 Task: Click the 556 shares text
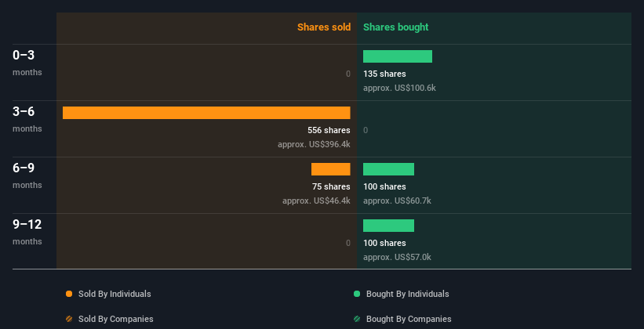click(x=329, y=130)
